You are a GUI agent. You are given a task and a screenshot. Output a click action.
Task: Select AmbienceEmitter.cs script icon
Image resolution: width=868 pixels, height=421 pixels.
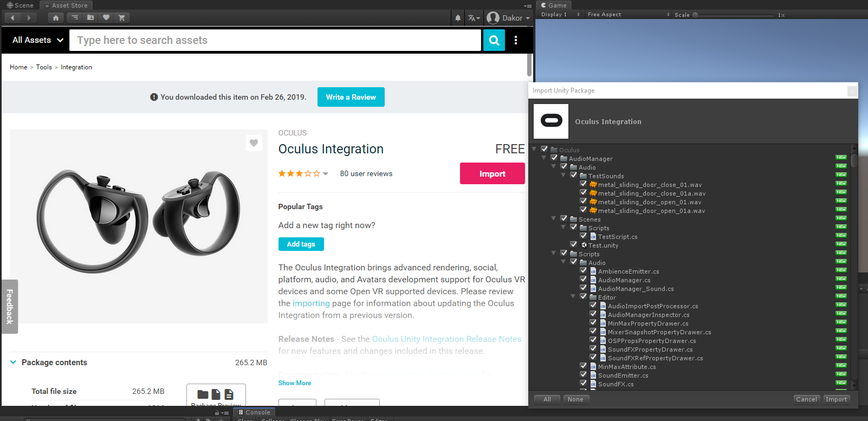point(593,271)
